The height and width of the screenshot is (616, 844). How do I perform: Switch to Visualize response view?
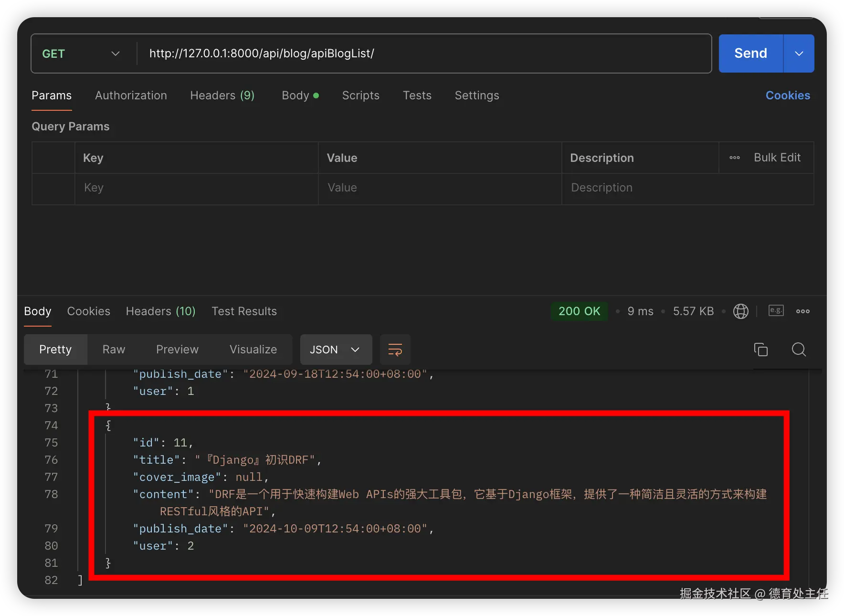tap(253, 350)
